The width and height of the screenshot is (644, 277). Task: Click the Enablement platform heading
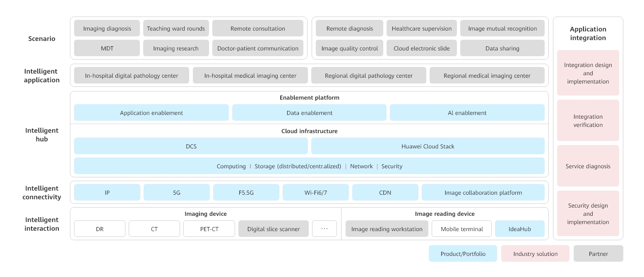pyautogui.click(x=310, y=98)
